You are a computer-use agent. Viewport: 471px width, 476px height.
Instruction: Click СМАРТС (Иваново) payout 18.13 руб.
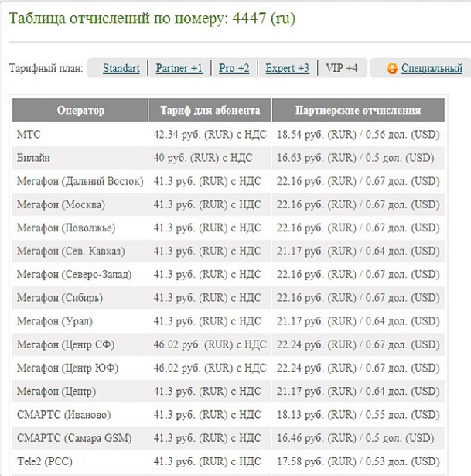click(x=358, y=415)
